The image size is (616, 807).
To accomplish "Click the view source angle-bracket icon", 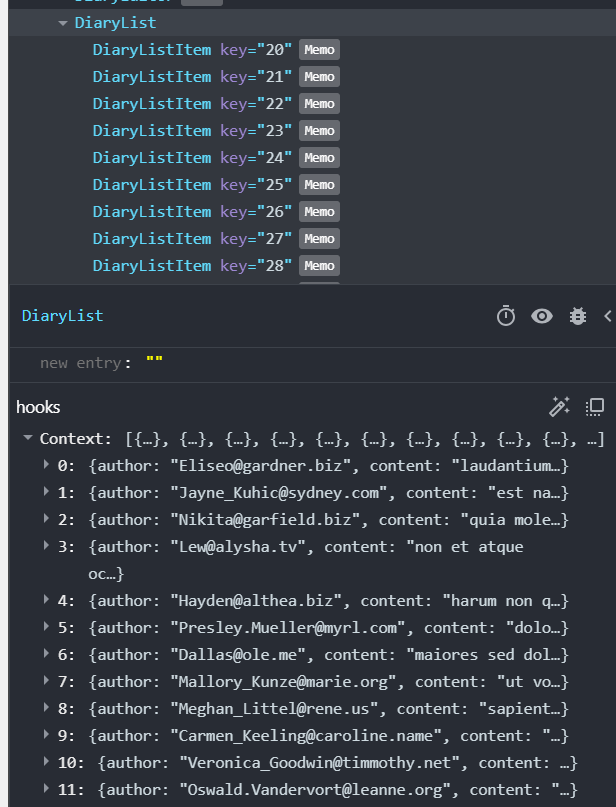I will [608, 316].
